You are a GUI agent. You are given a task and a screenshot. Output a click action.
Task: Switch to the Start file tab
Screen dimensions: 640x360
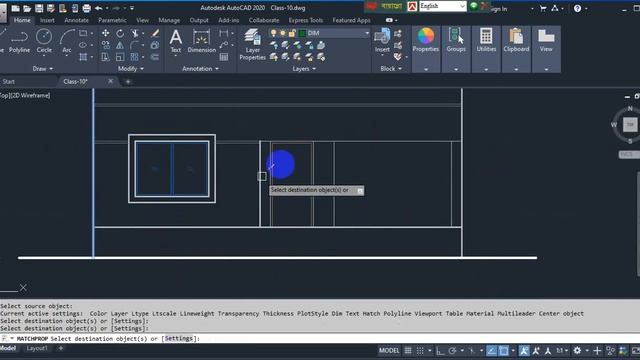point(9,82)
